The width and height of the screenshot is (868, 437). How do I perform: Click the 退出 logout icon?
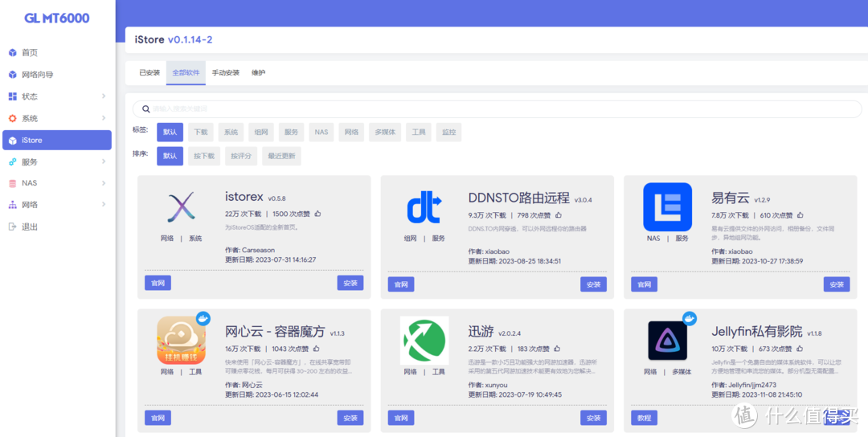pos(13,227)
